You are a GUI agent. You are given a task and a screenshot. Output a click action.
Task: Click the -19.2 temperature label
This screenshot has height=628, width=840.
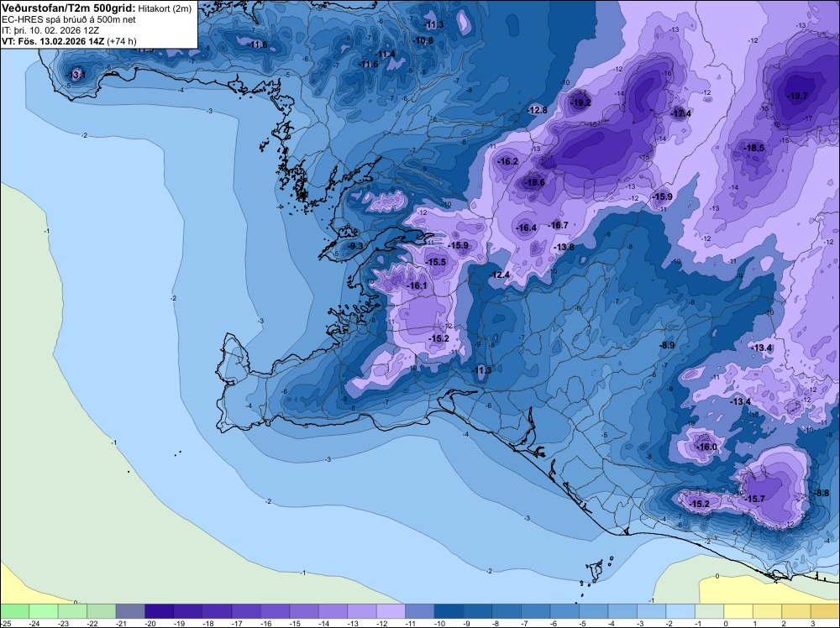click(x=580, y=102)
